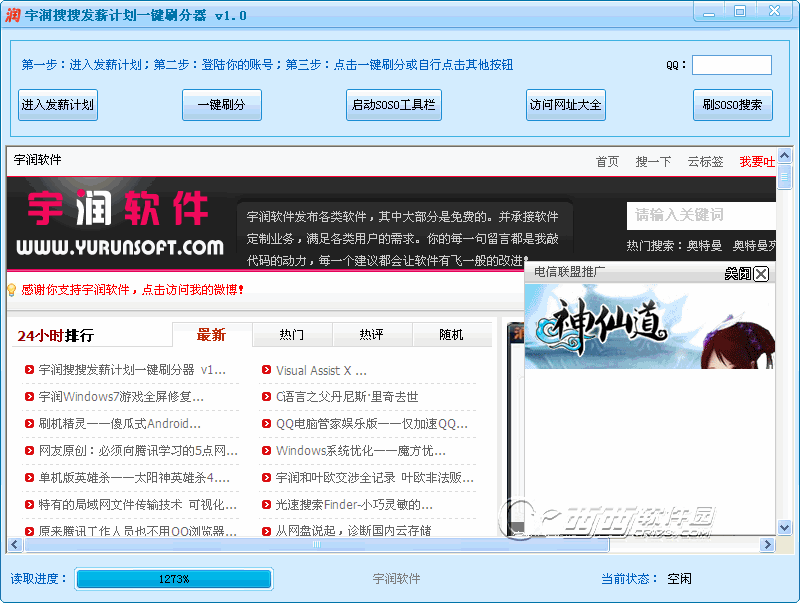Click red arrow bullet beside C语言之父
This screenshot has width=800, height=603.
pos(266,397)
